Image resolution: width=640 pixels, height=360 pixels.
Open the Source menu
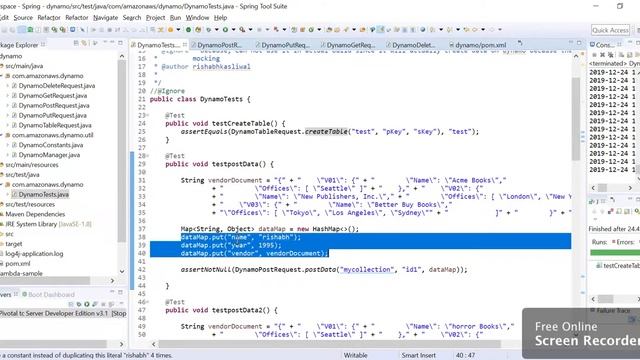pyautogui.click(x=23, y=18)
